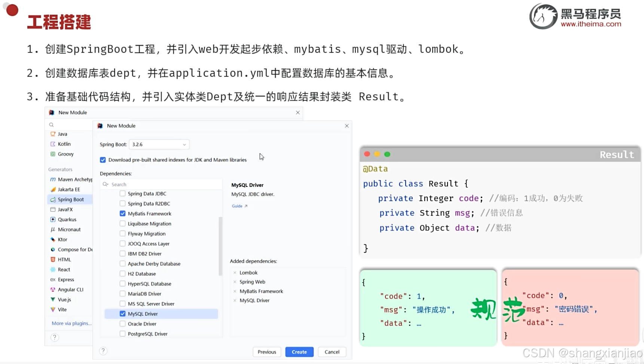Click the Java language icon
Screen dimensions: 644x364
point(53,134)
